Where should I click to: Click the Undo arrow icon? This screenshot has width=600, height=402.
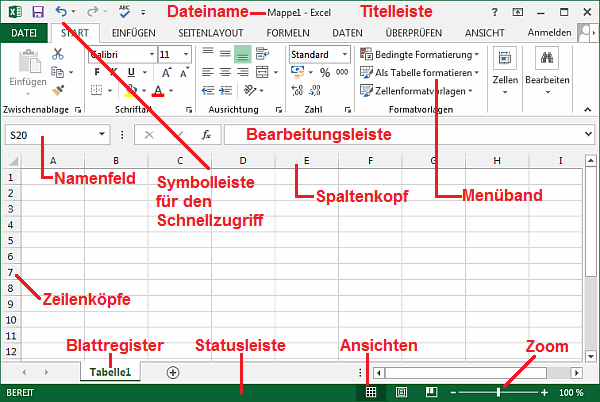pos(61,11)
